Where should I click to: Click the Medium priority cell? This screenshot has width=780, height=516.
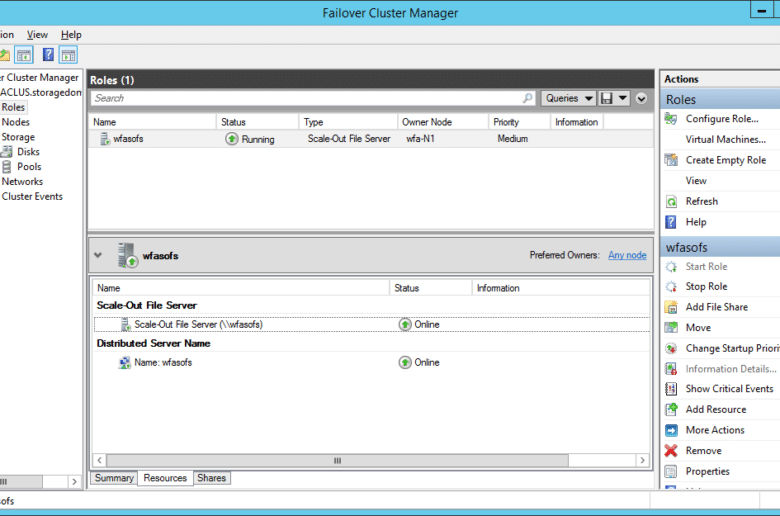pyautogui.click(x=512, y=139)
